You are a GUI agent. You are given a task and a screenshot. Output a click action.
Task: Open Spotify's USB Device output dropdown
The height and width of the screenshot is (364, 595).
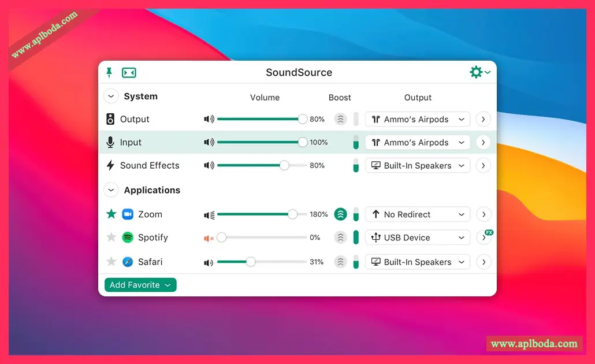pyautogui.click(x=418, y=237)
